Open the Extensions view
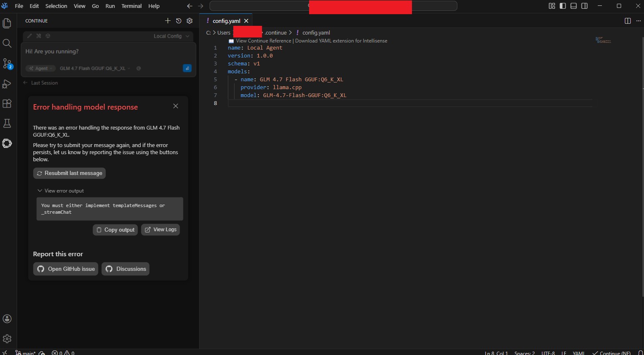Image resolution: width=644 pixels, height=355 pixels. (x=7, y=103)
